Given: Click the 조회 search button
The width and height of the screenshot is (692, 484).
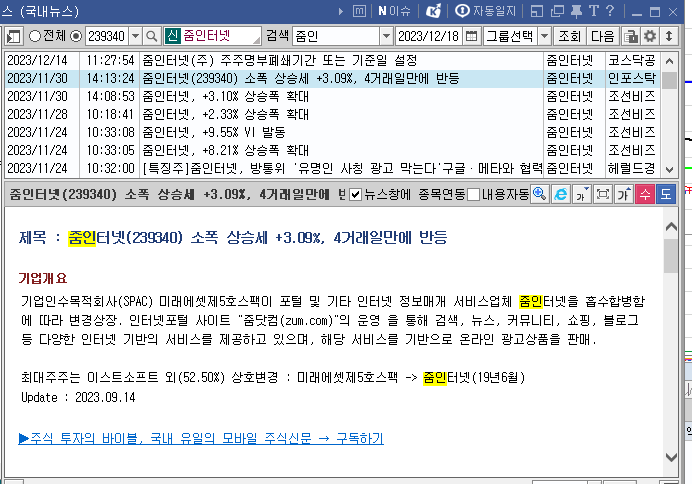Looking at the screenshot, I should (x=569, y=36).
